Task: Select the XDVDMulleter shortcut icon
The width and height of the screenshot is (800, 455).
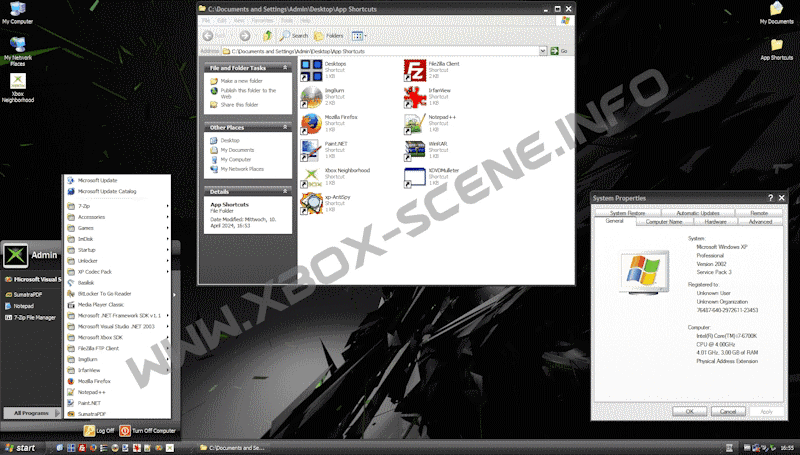Action: pyautogui.click(x=415, y=177)
